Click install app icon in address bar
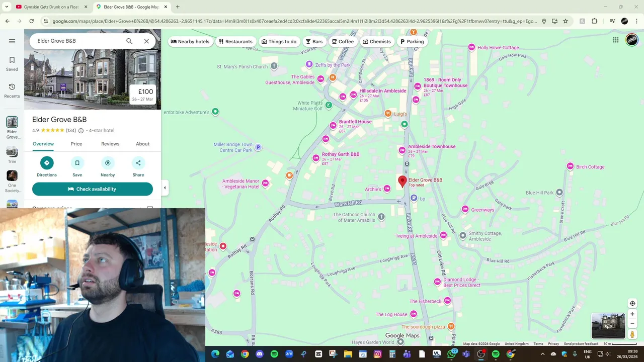Image resolution: width=644 pixels, height=362 pixels. (554, 21)
